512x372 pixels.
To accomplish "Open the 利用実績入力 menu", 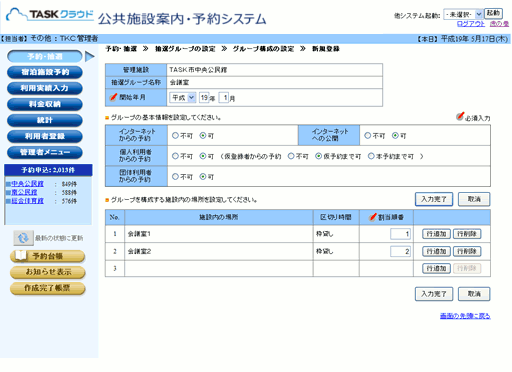I will coord(45,88).
